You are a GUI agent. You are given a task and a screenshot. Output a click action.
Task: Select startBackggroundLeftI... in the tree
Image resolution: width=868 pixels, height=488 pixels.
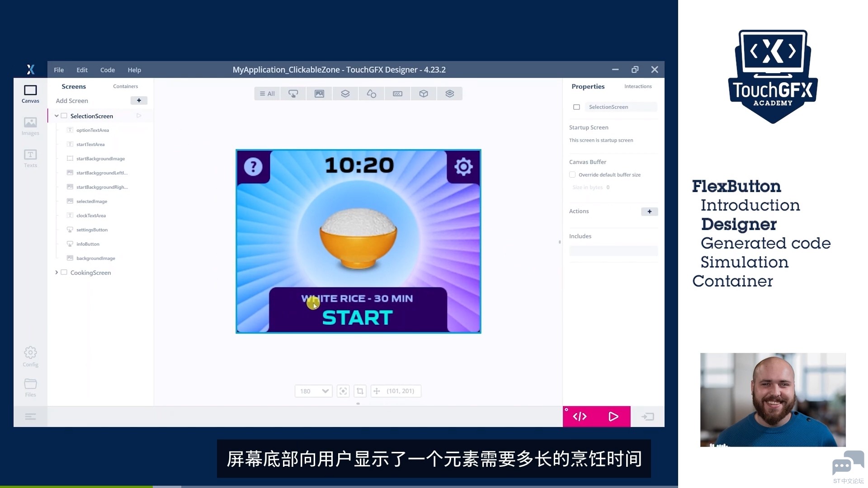102,173
